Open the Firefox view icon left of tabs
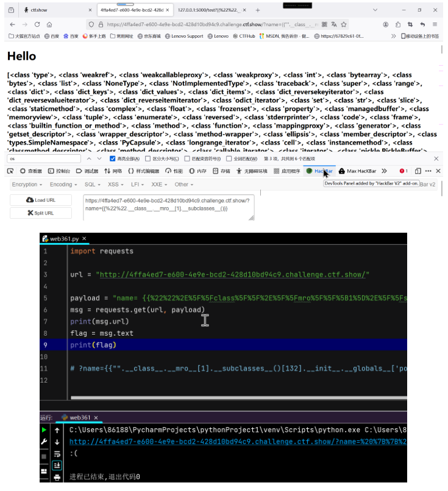Viewport: 448px width, 491px height. pos(12,10)
